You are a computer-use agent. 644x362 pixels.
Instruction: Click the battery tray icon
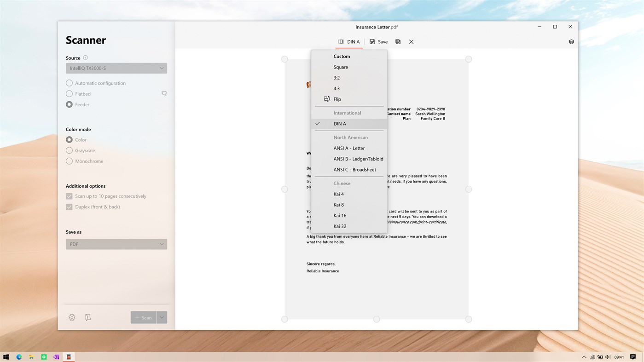coord(600,357)
